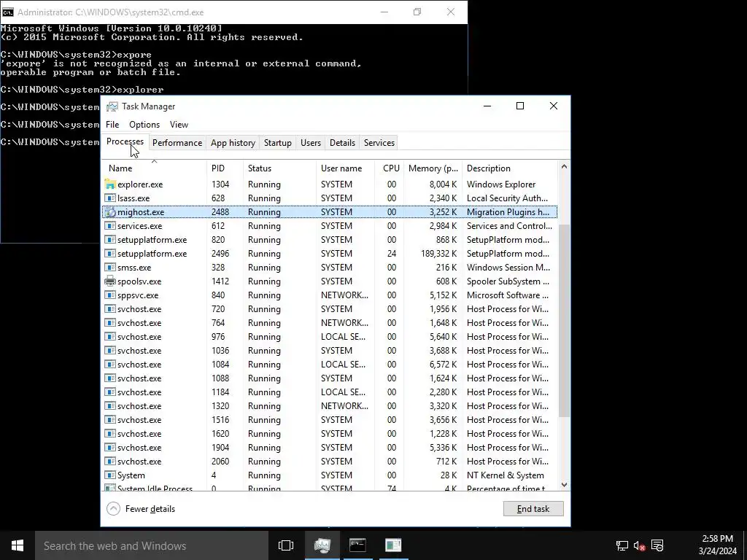Click the Windows Explorer description cell
Viewport: 747px width, 560px height.
(501, 184)
